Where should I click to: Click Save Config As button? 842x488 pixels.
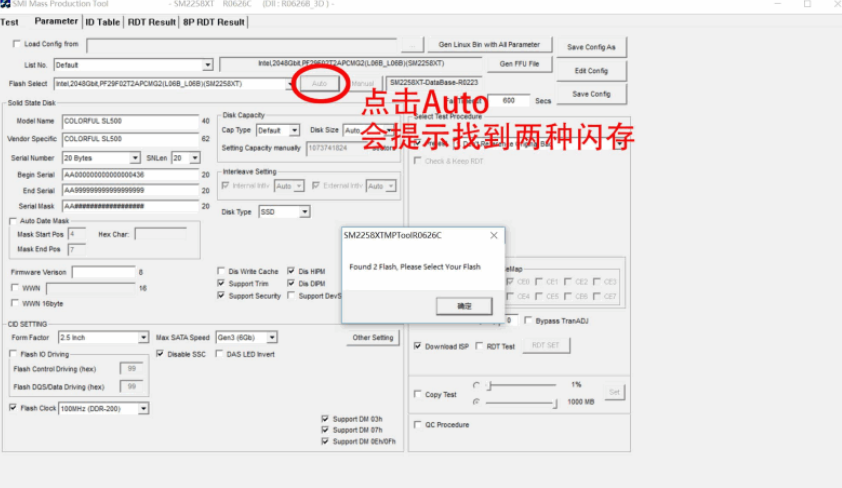591,47
